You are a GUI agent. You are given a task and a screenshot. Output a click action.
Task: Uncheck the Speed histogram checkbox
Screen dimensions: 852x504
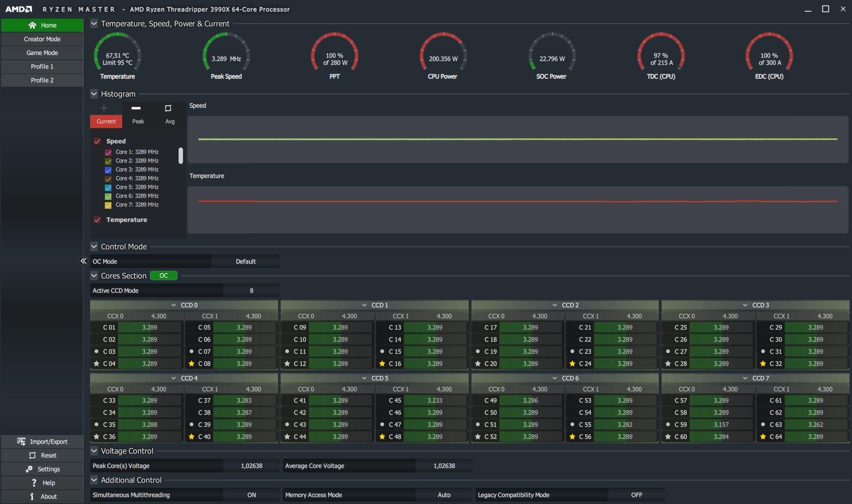(x=97, y=141)
